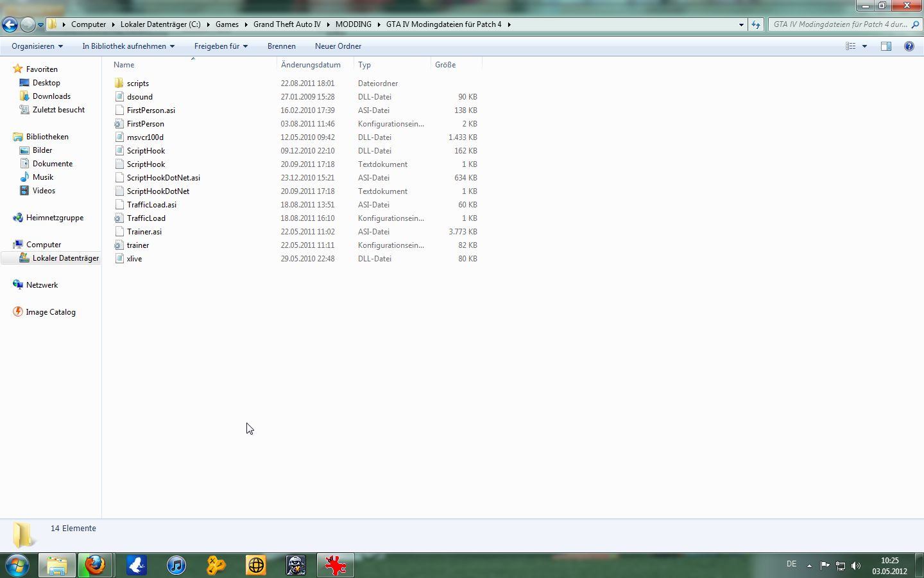Click MODDING in the address bar breadcrumb
This screenshot has width=924, height=578.
(354, 24)
